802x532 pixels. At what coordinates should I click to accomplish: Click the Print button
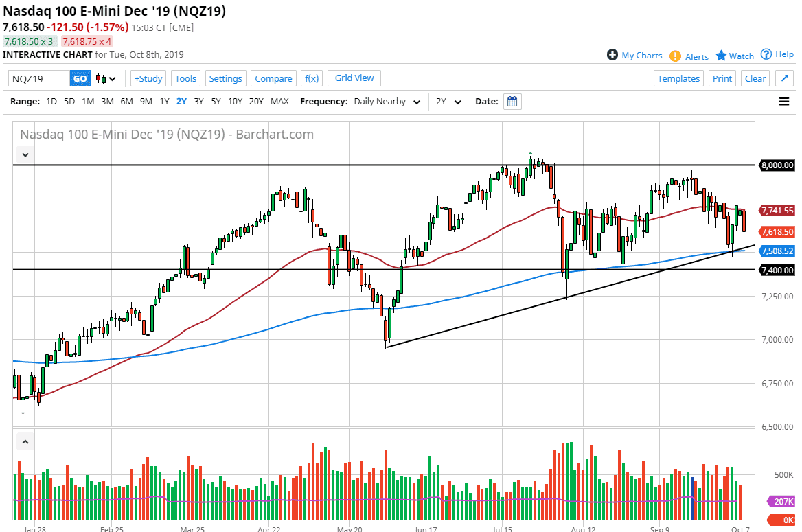tap(722, 78)
